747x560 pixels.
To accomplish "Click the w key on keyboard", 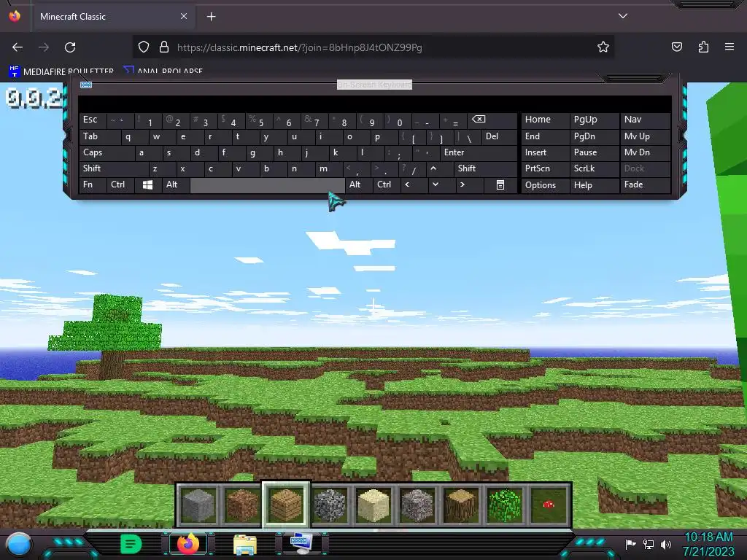I will click(x=161, y=136).
